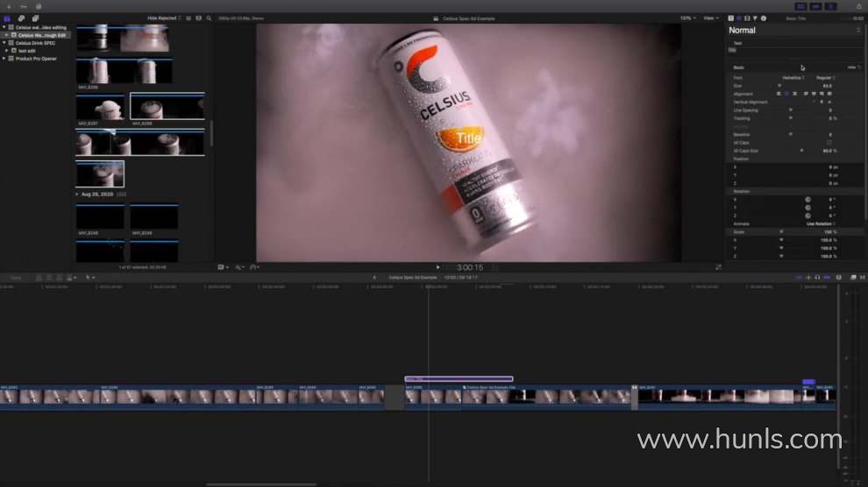Click the Index button in timeline
The image size is (868, 487).
click(x=16, y=278)
